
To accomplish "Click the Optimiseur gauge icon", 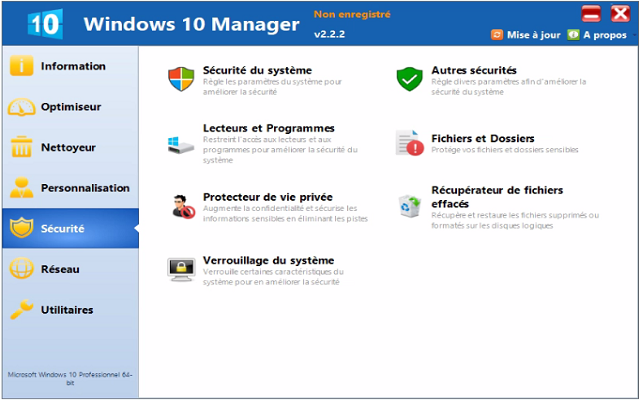I will click(x=21, y=107).
